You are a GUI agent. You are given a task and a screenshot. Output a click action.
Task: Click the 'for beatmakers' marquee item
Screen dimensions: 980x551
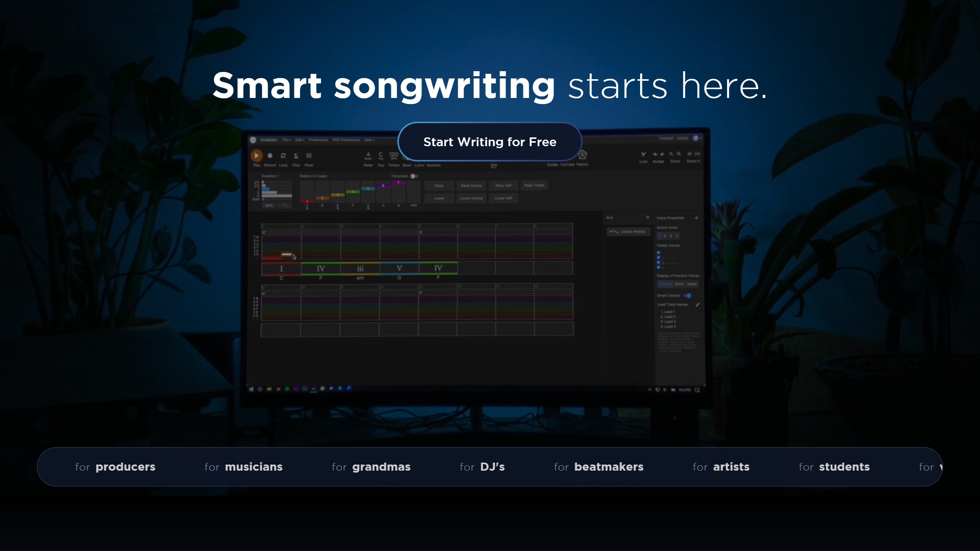click(x=599, y=467)
